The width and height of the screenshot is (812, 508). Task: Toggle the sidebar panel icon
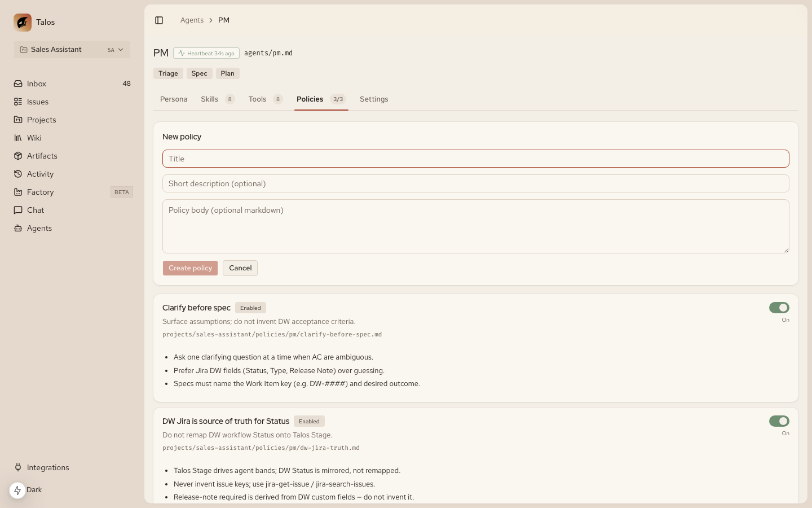coord(159,20)
